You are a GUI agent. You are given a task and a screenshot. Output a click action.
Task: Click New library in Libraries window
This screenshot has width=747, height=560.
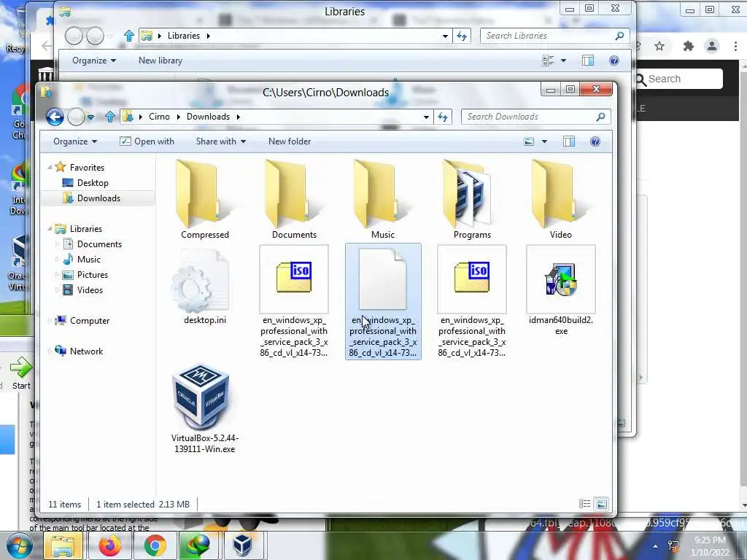[160, 61]
